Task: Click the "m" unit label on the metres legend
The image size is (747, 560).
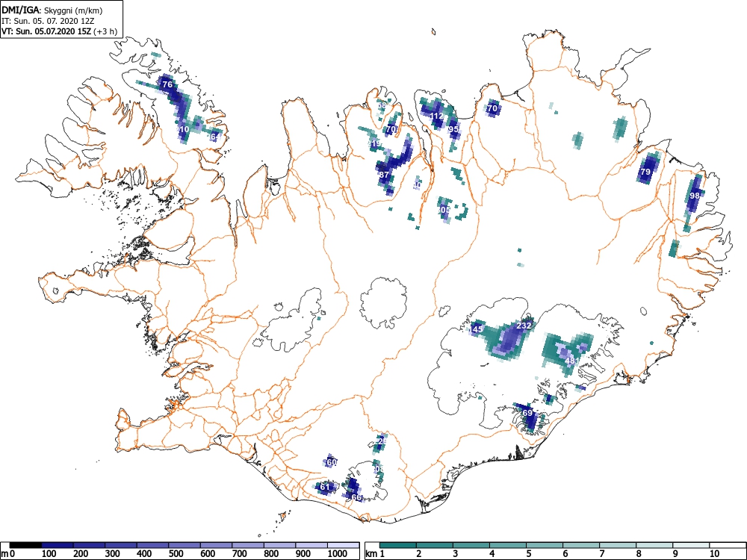Action: coord(4,554)
